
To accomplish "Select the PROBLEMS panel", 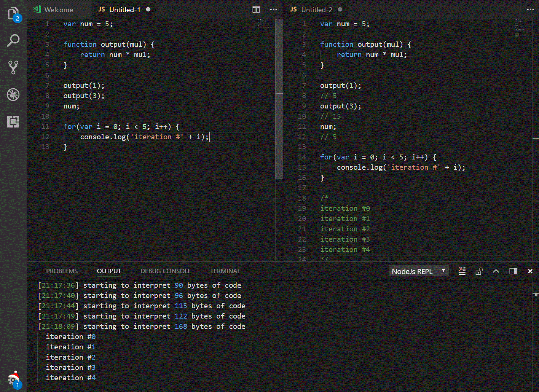I will tap(62, 271).
